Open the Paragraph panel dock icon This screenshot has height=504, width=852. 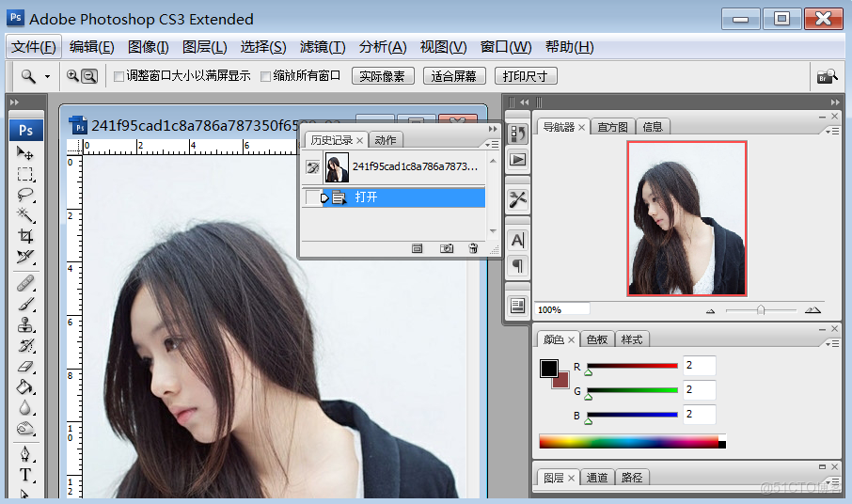[x=517, y=266]
